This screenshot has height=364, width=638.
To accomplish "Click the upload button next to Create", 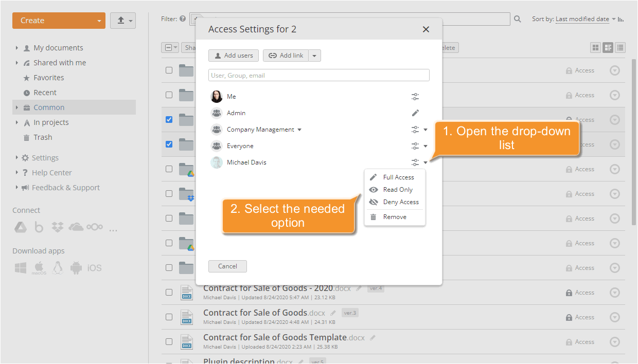I will [119, 20].
